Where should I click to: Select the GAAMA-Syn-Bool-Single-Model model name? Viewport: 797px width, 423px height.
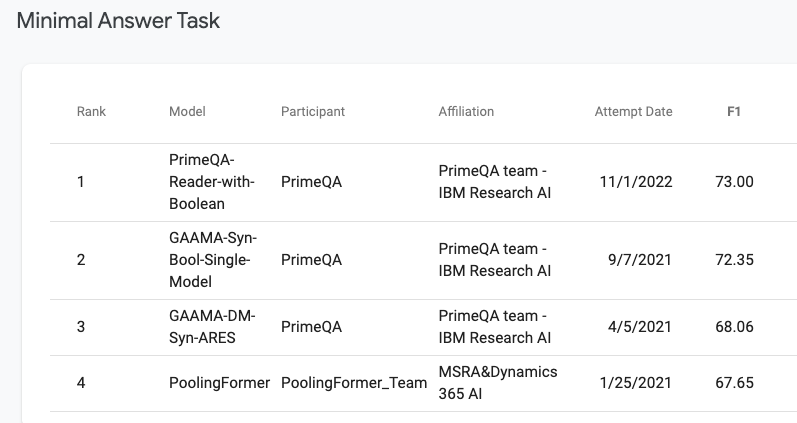point(212,260)
